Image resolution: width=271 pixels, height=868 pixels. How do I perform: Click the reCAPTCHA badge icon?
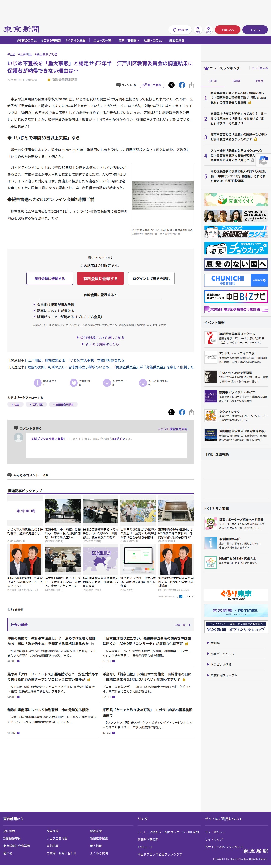point(264,160)
